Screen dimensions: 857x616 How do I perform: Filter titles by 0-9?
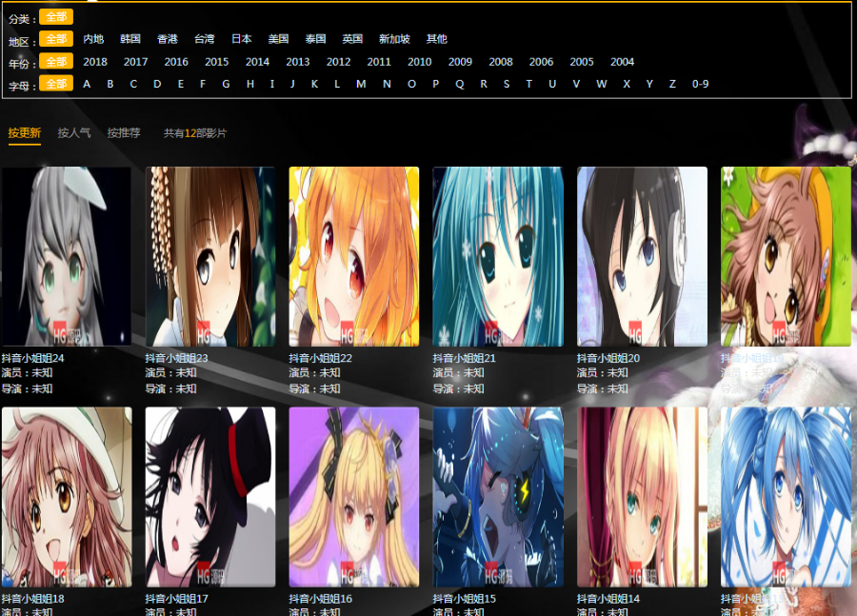click(x=700, y=84)
